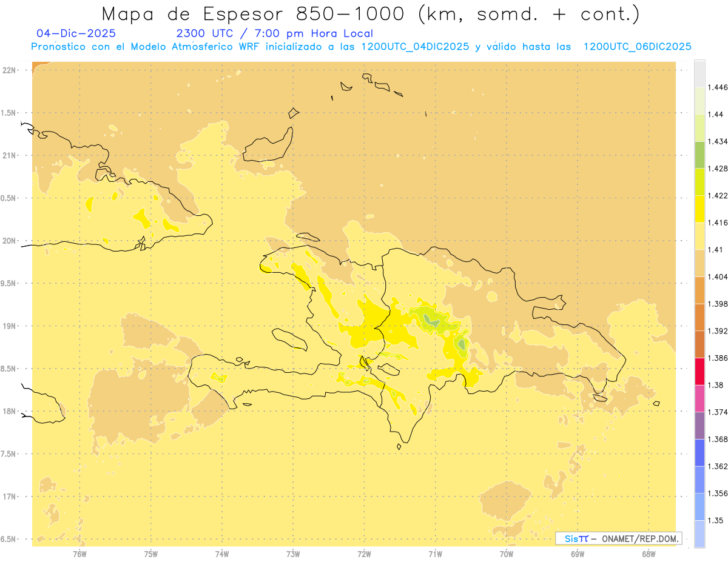This screenshot has height=562, width=728.
Task: Click the legend value 1.392
Action: (x=718, y=331)
